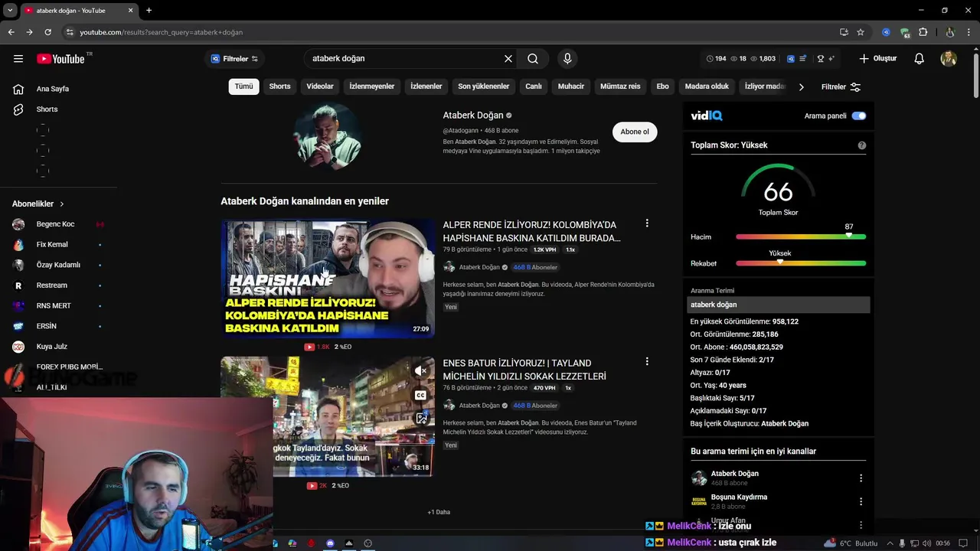Expand the Abonelikler section chevron
The image size is (980, 551).
[62, 204]
